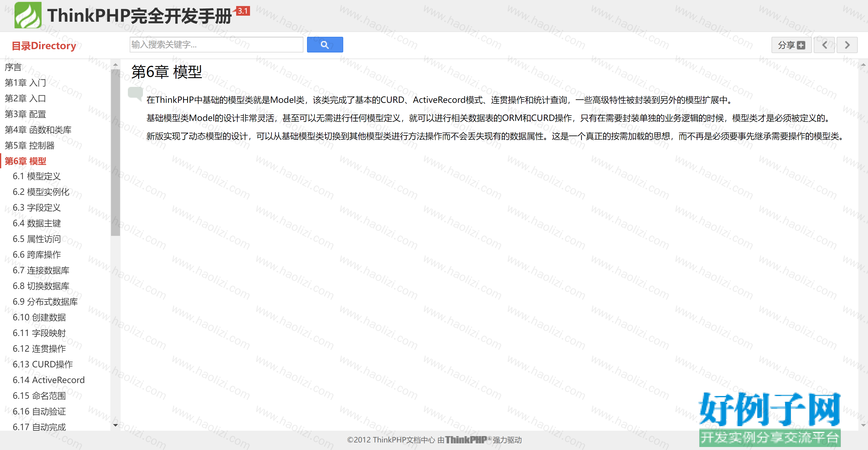Select section 6.17 自动完成

[x=39, y=427]
